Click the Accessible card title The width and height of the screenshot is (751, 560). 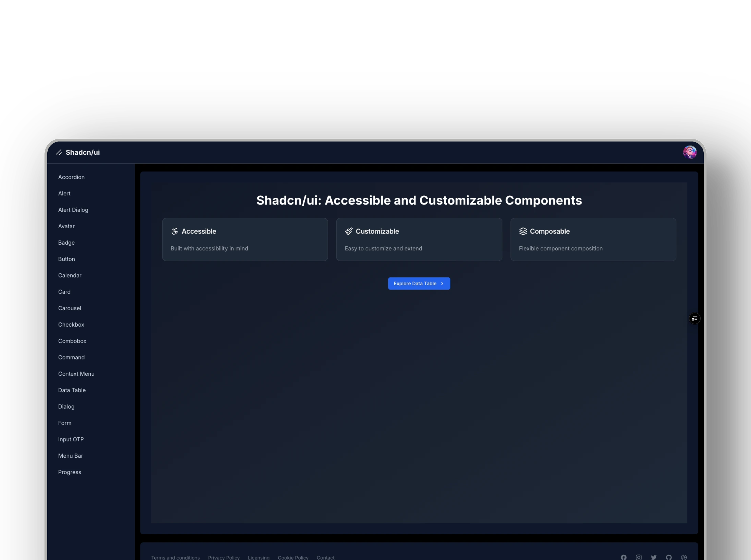point(199,231)
